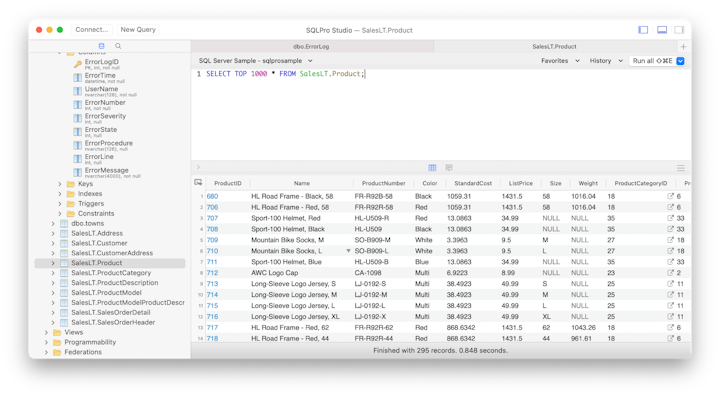
Task: Click the Triggers folder icon
Action: [x=71, y=204]
